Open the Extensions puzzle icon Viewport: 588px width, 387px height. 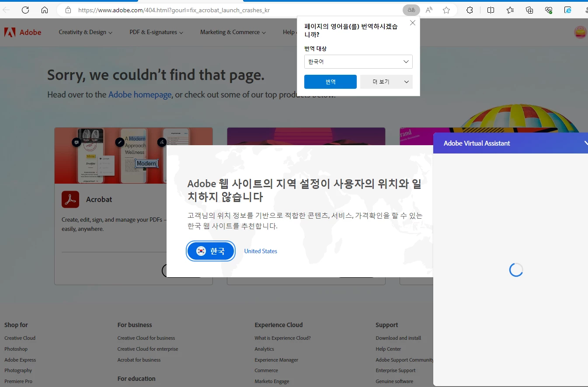470,10
